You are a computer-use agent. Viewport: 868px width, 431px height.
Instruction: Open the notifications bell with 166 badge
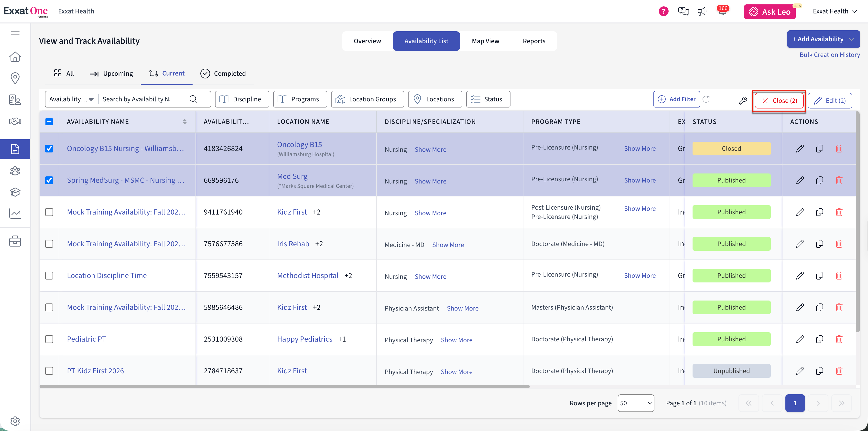(x=722, y=11)
